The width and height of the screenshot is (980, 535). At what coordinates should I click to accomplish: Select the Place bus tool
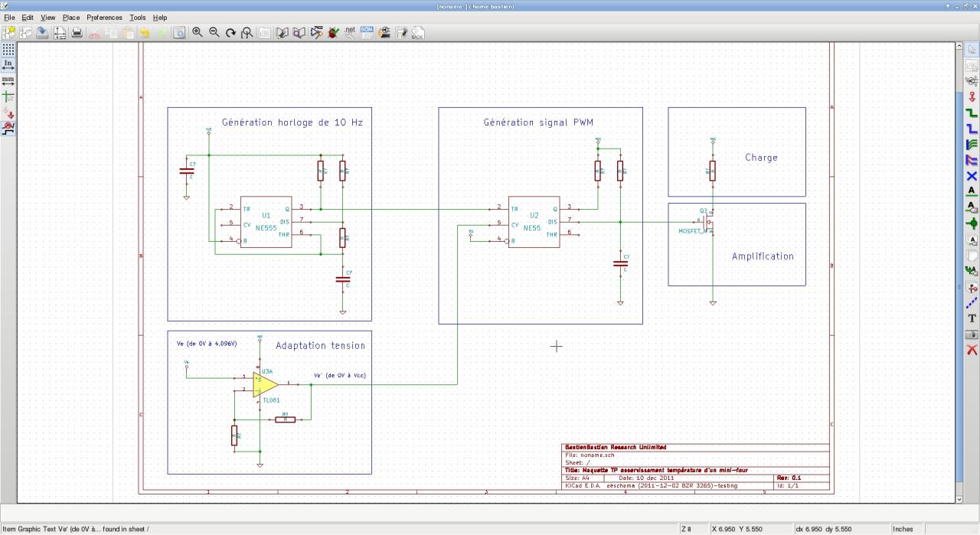(972, 129)
